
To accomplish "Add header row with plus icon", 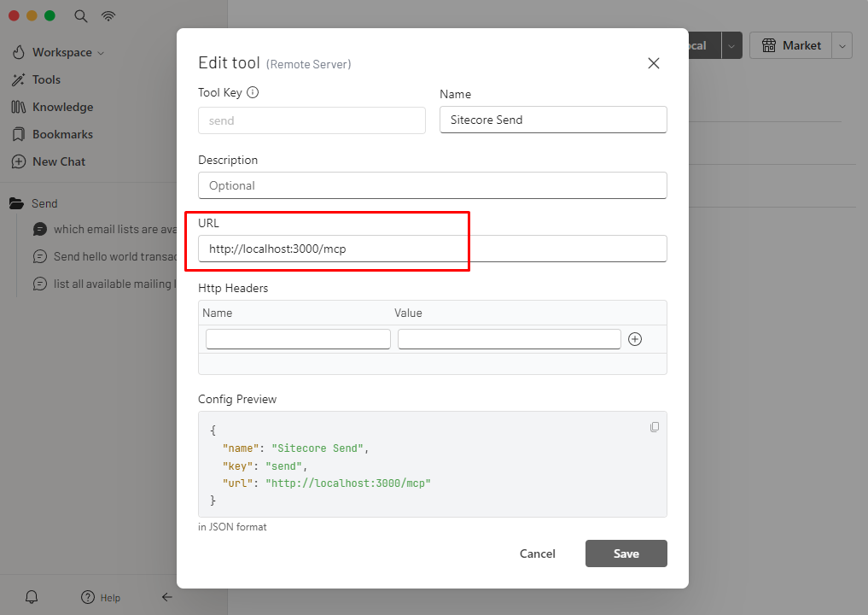I will pos(635,339).
